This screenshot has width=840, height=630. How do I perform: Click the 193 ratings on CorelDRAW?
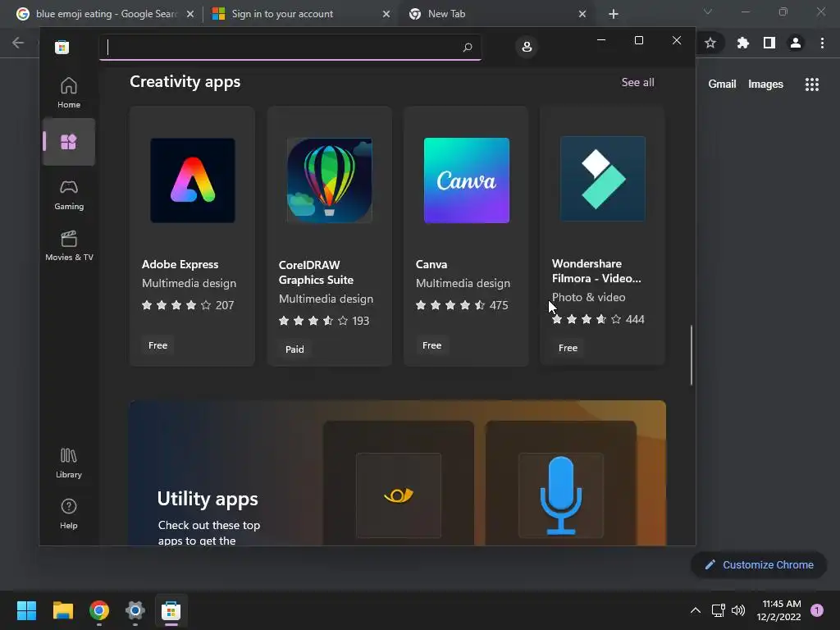point(361,321)
